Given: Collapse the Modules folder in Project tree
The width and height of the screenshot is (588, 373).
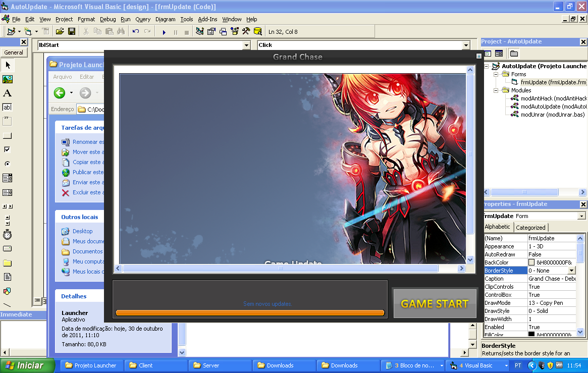Looking at the screenshot, I should 496,90.
